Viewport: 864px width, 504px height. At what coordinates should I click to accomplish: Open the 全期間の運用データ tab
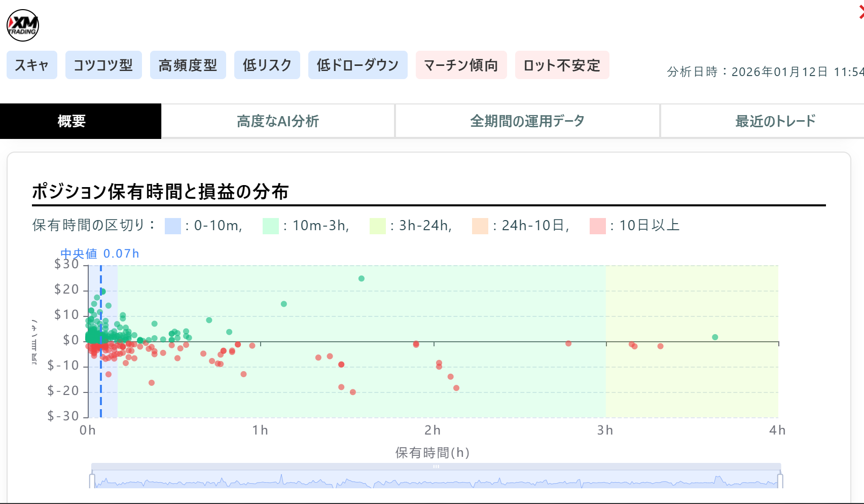pos(527,121)
